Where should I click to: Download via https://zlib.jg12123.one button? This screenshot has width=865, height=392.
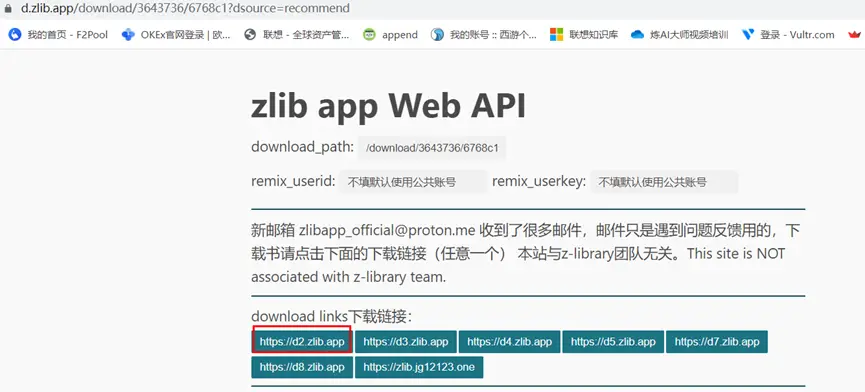[419, 367]
